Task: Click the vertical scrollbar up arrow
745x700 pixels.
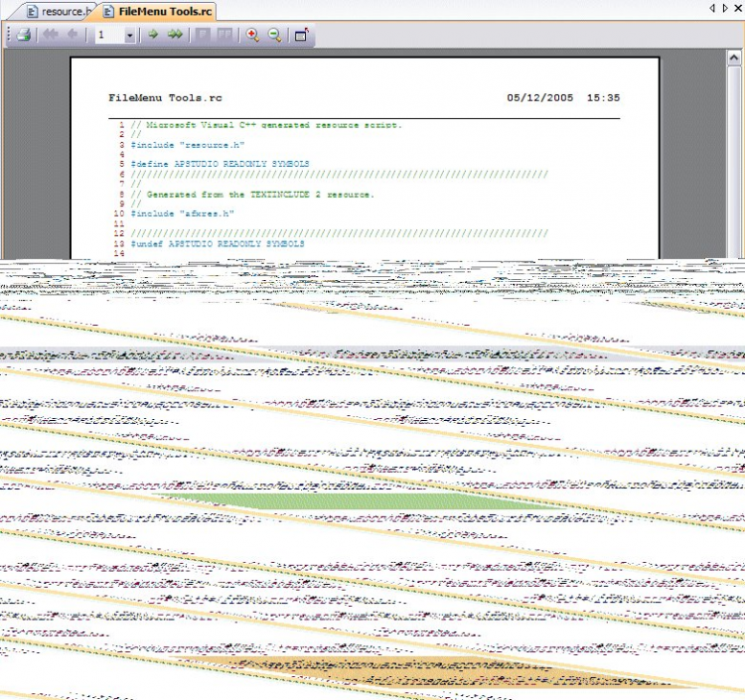Action: pyautogui.click(x=734, y=58)
